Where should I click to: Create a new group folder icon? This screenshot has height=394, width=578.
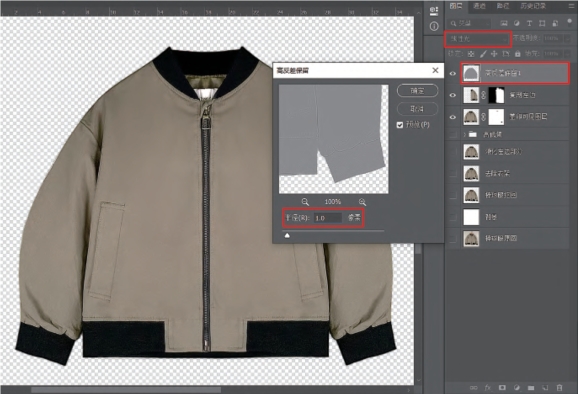coord(531,388)
